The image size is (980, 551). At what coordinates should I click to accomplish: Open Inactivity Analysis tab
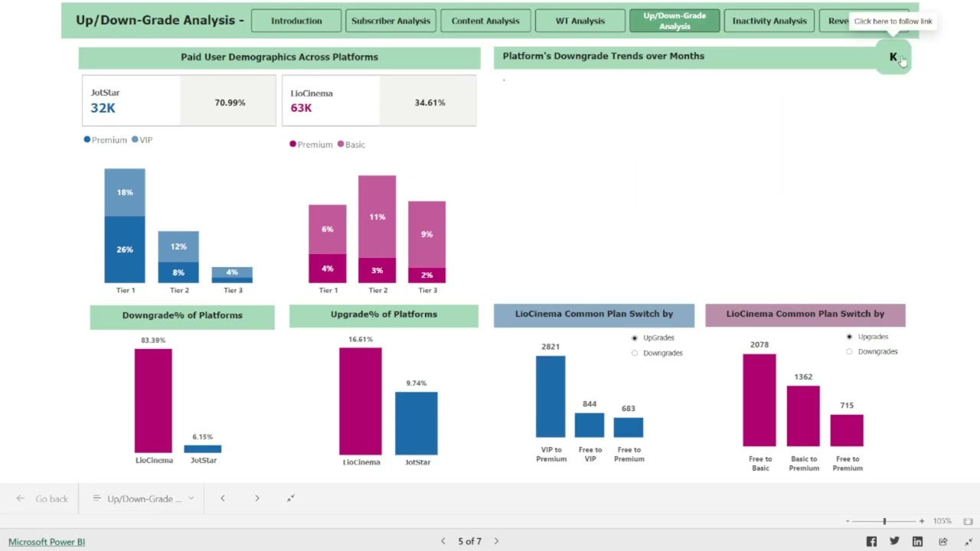click(x=769, y=21)
